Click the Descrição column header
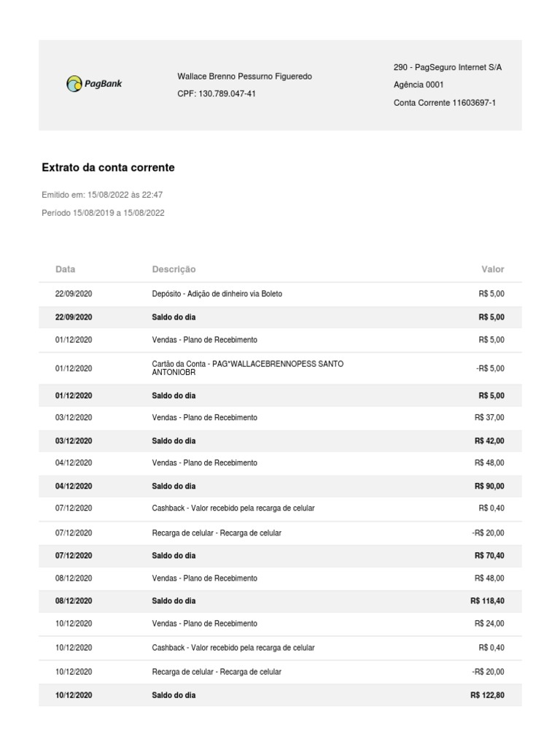Screen dimensions: 560x747 pyautogui.click(x=174, y=270)
